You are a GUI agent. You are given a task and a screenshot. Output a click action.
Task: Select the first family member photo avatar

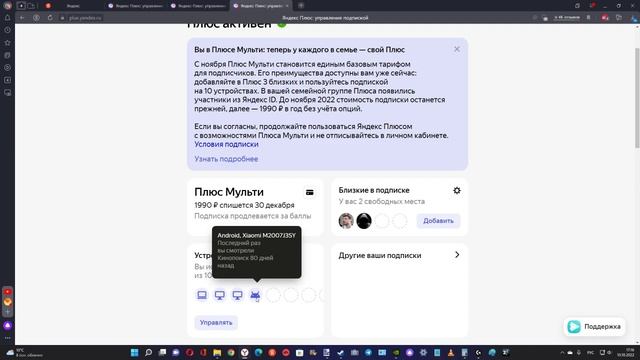346,221
